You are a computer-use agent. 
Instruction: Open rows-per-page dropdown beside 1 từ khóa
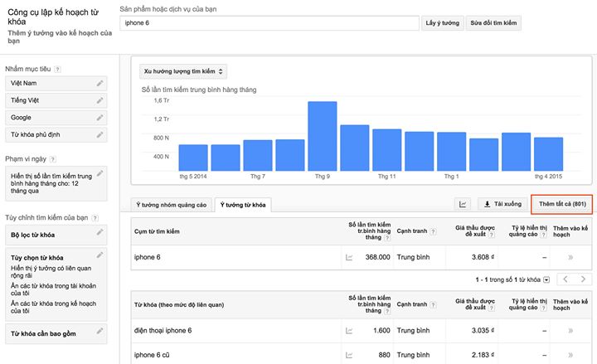coord(546,280)
